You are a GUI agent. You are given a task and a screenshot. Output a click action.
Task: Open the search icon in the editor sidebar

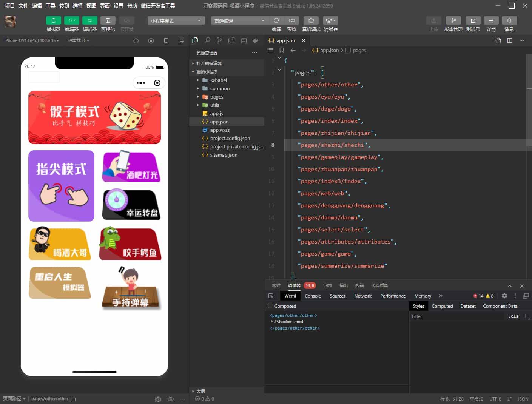click(x=207, y=40)
